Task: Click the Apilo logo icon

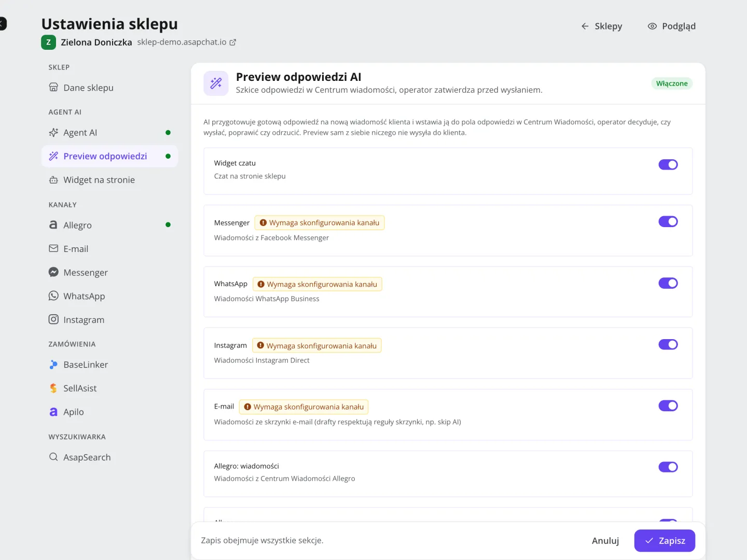Action: (53, 412)
